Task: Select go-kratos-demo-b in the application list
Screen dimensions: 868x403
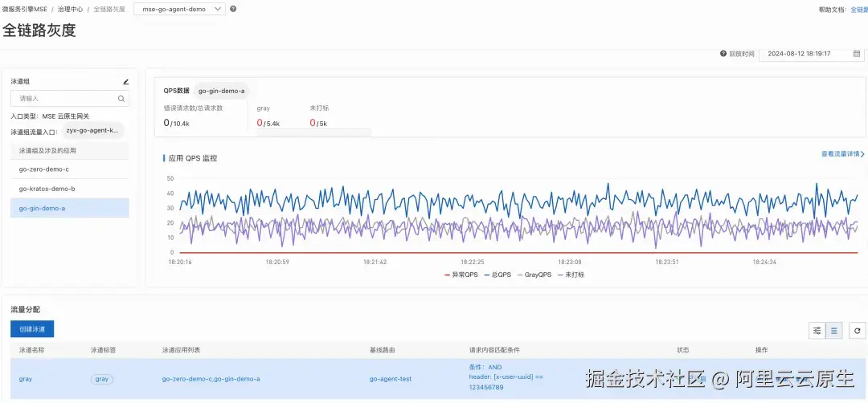Action: (70, 189)
